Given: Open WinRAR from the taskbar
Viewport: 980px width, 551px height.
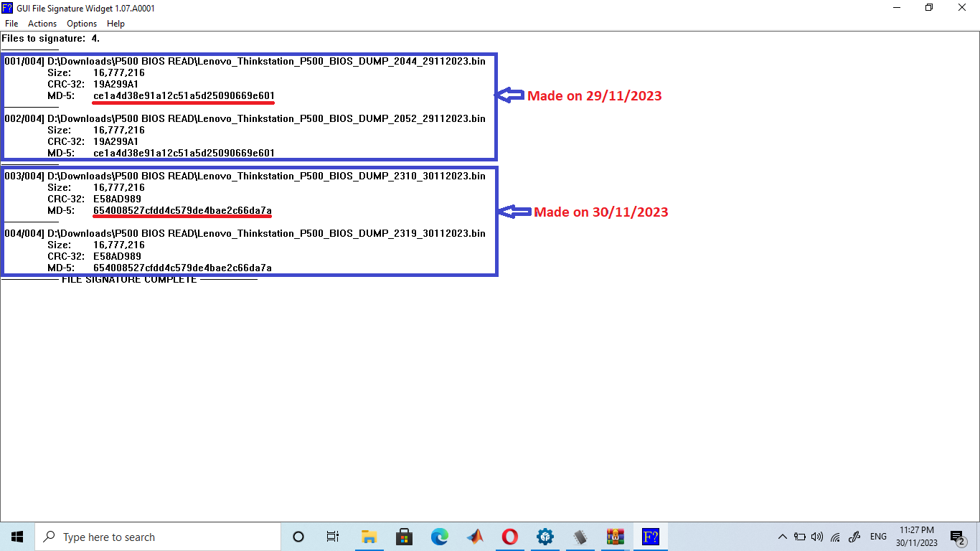Looking at the screenshot, I should [x=616, y=537].
